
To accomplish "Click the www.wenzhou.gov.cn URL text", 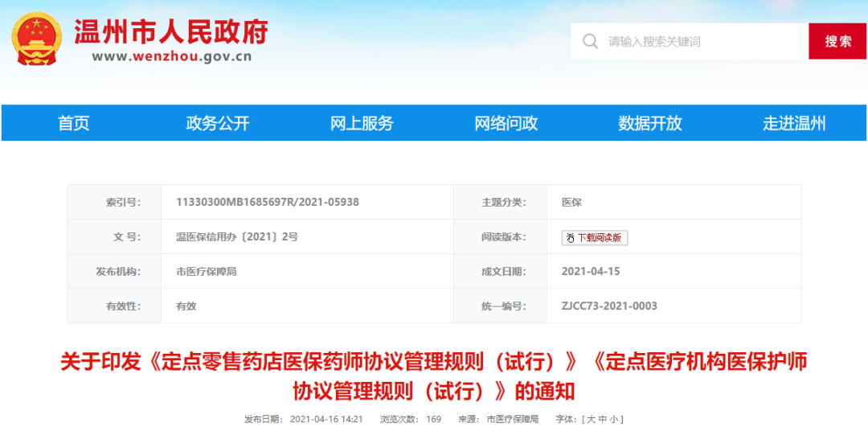I will (x=172, y=56).
